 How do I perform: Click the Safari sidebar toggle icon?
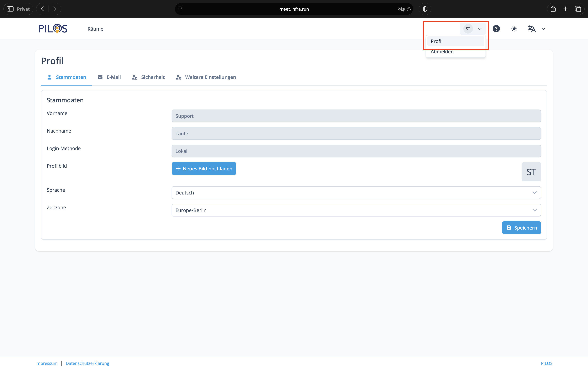10,9
